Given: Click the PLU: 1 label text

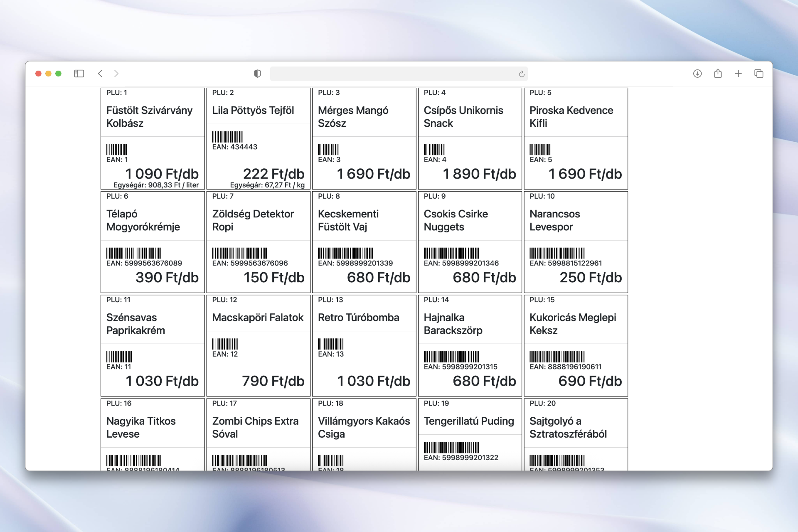Looking at the screenshot, I should coord(117,93).
